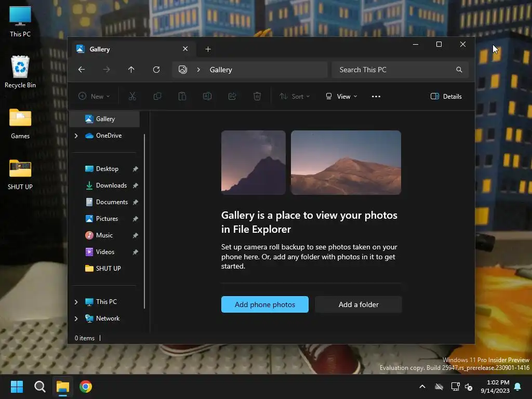
Task: Click the This PC desktop icon
Action: [20, 21]
